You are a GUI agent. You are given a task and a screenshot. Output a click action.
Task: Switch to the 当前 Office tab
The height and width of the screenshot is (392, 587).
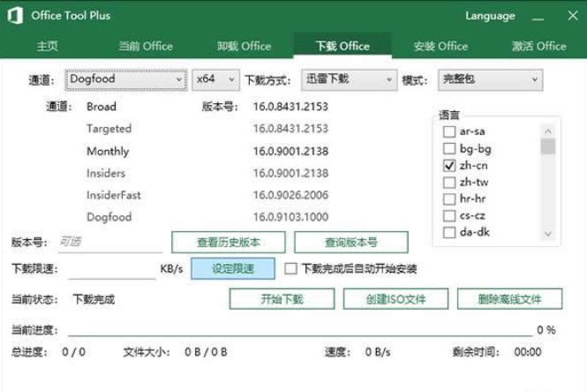coord(146,46)
